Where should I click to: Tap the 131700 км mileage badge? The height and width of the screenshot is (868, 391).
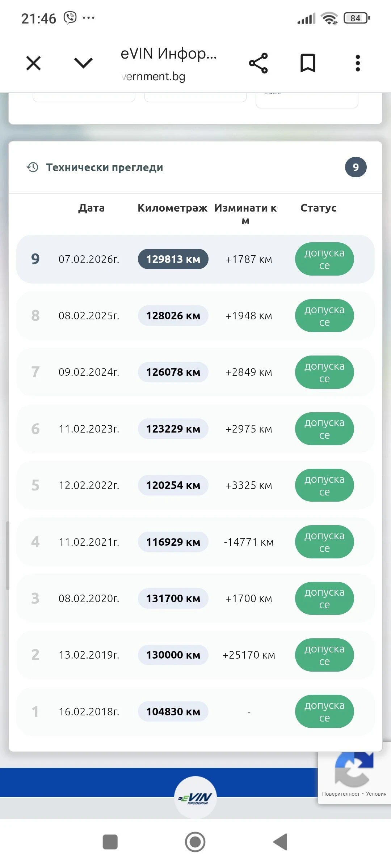click(173, 599)
